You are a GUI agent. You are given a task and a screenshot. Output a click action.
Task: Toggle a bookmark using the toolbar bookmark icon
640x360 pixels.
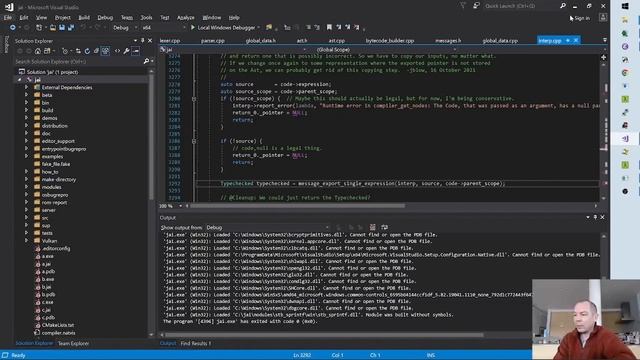(329, 27)
